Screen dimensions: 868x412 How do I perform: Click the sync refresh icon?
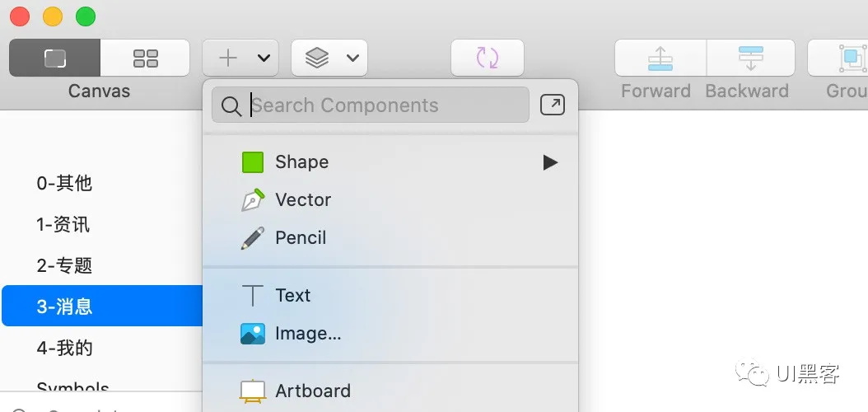click(x=488, y=58)
